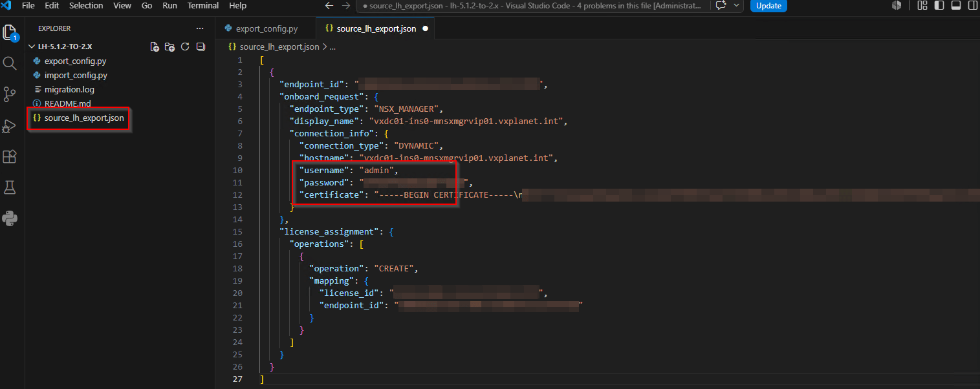Open Customize Layout control
The width and height of the screenshot is (980, 389).
(x=922, y=6)
